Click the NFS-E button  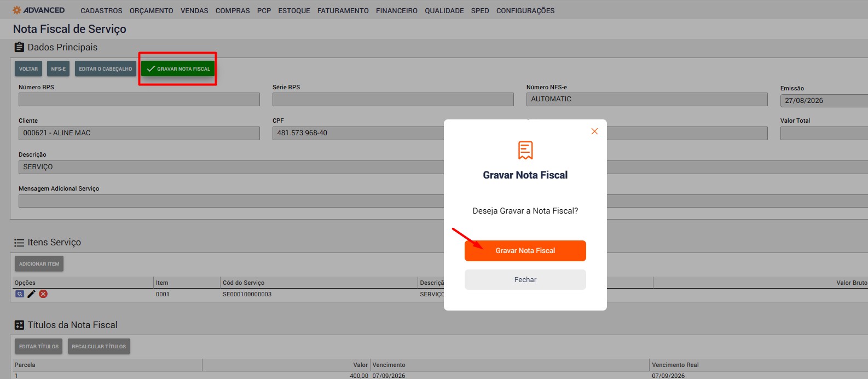[x=58, y=68]
